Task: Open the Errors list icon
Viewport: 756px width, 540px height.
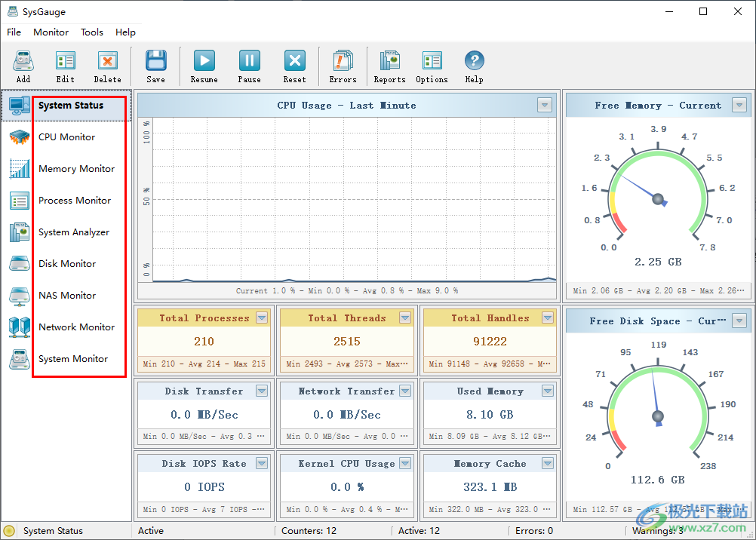Action: pyautogui.click(x=343, y=61)
